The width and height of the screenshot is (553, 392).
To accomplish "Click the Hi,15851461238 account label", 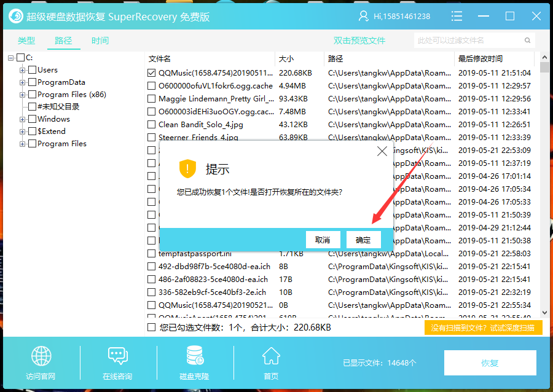I will (x=402, y=16).
